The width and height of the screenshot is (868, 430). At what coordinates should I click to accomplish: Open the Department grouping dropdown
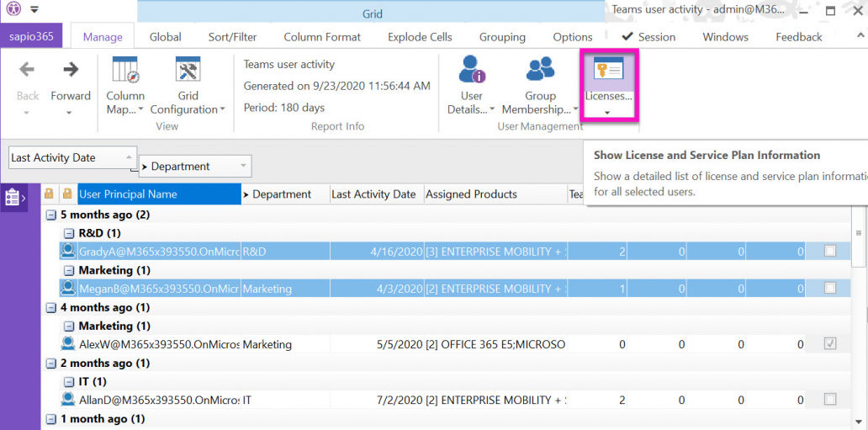click(242, 167)
